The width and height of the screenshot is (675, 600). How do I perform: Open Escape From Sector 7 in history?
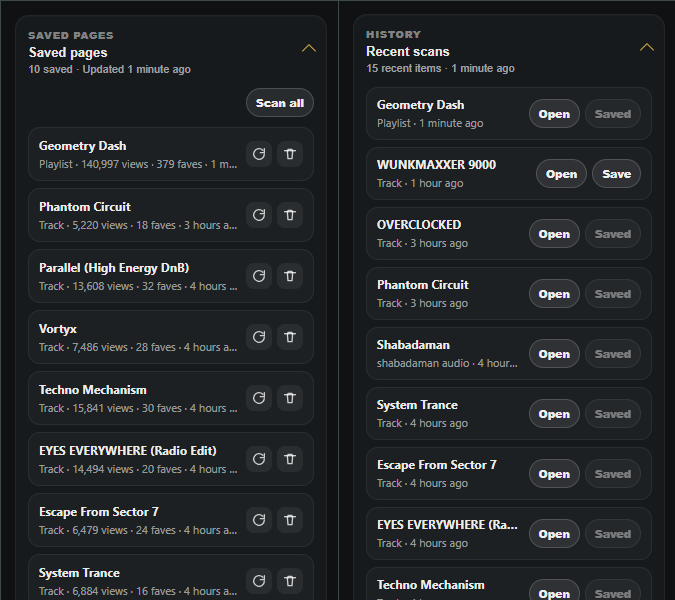(x=554, y=474)
